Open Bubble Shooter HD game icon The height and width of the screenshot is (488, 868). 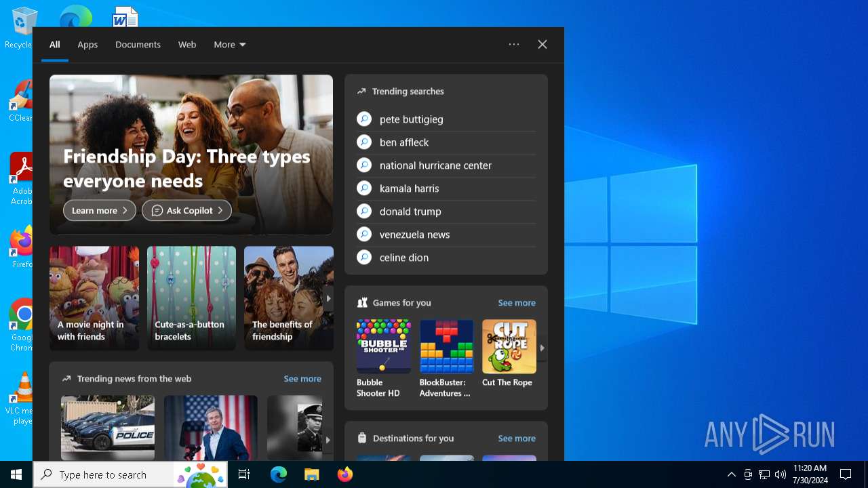383,346
